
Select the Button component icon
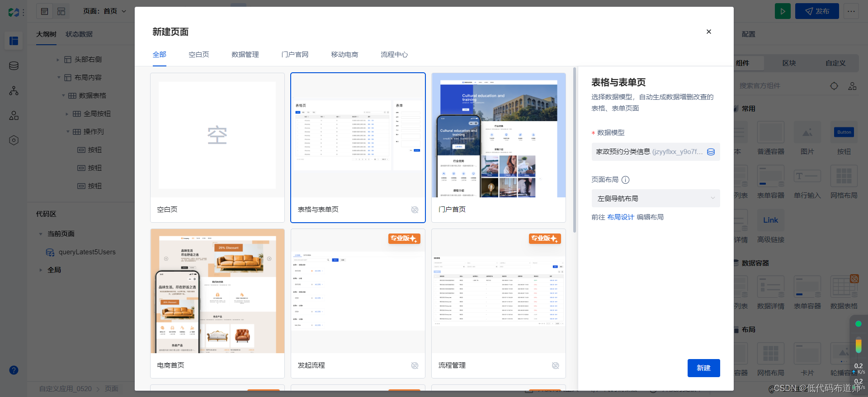point(844,132)
